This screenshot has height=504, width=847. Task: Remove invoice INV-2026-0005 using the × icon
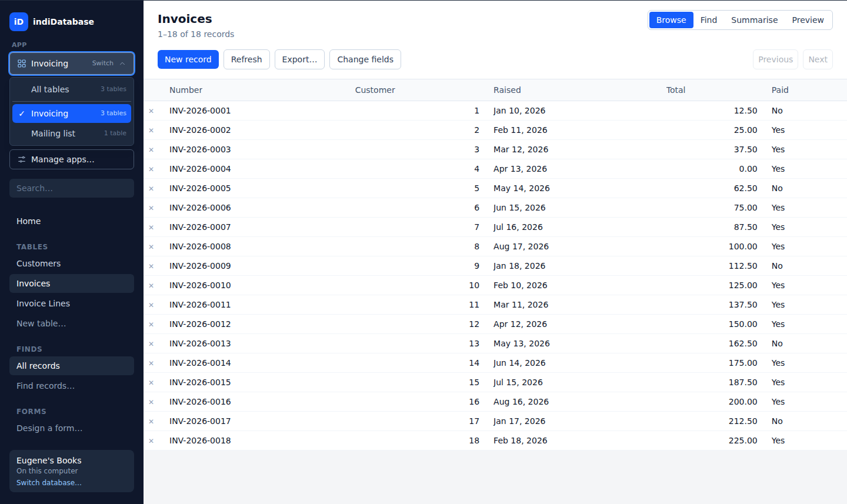(151, 189)
